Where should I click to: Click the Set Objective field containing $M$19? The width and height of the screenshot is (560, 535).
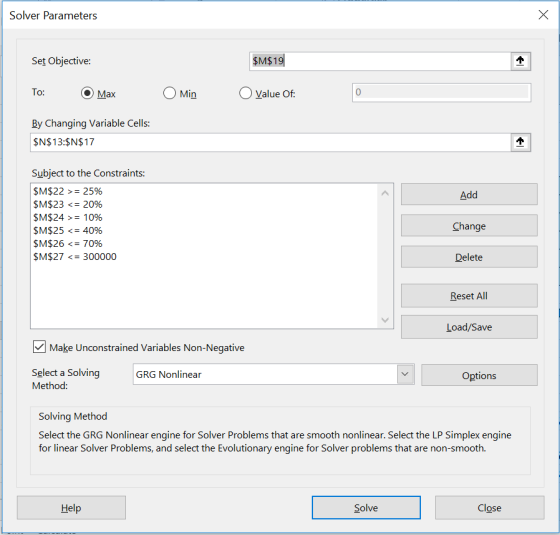(380, 61)
